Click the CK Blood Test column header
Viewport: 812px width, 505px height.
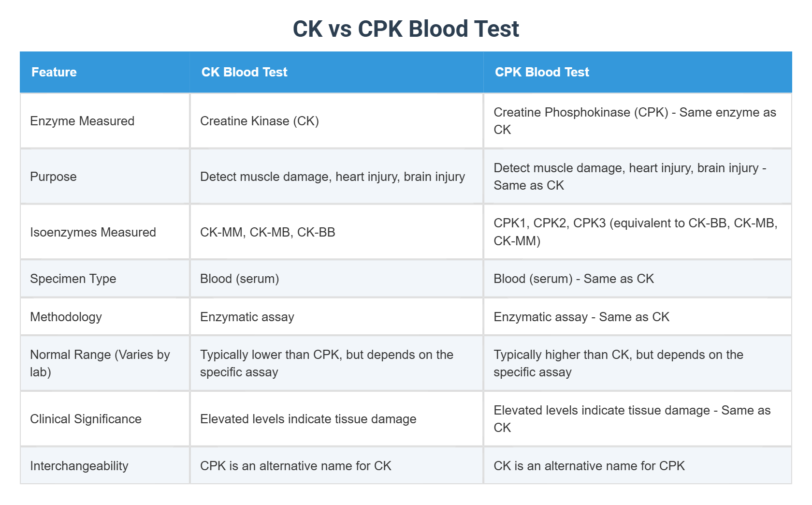[x=336, y=72]
